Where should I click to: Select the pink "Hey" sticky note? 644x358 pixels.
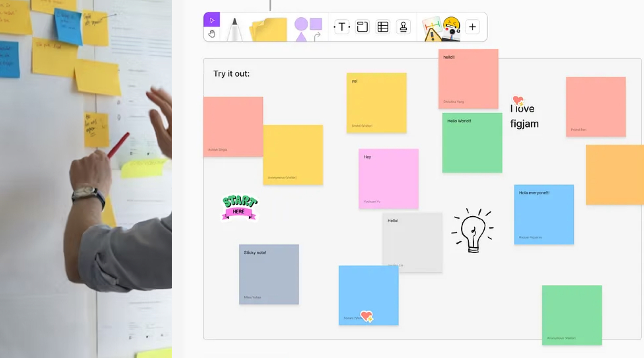click(x=388, y=179)
